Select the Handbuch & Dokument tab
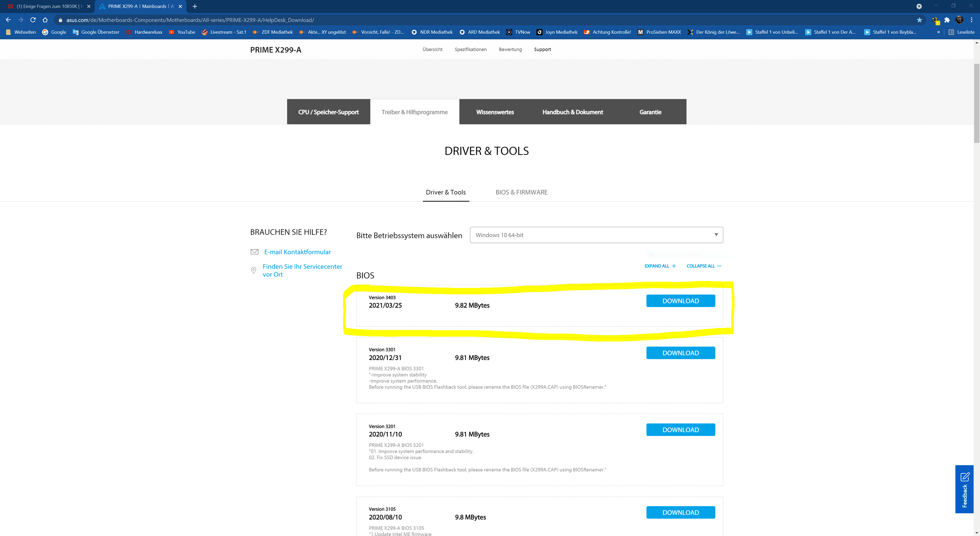Viewport: 980px width, 536px height. click(x=572, y=112)
